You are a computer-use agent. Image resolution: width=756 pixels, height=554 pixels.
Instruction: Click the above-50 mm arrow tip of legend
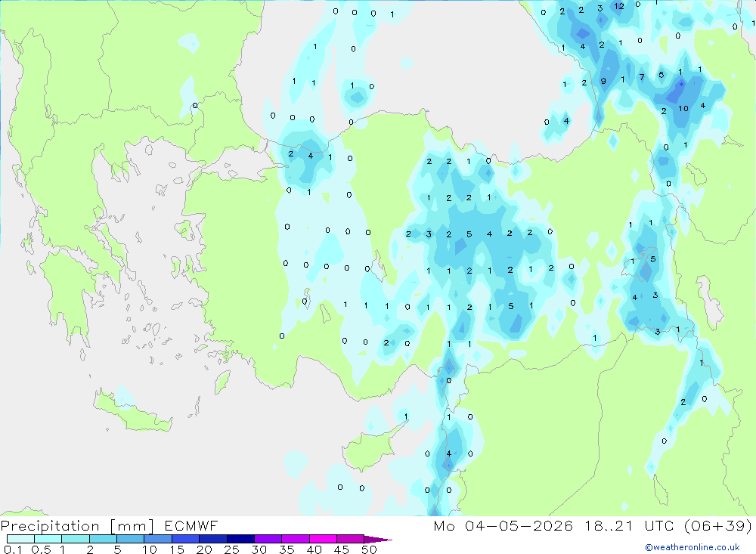(377, 540)
